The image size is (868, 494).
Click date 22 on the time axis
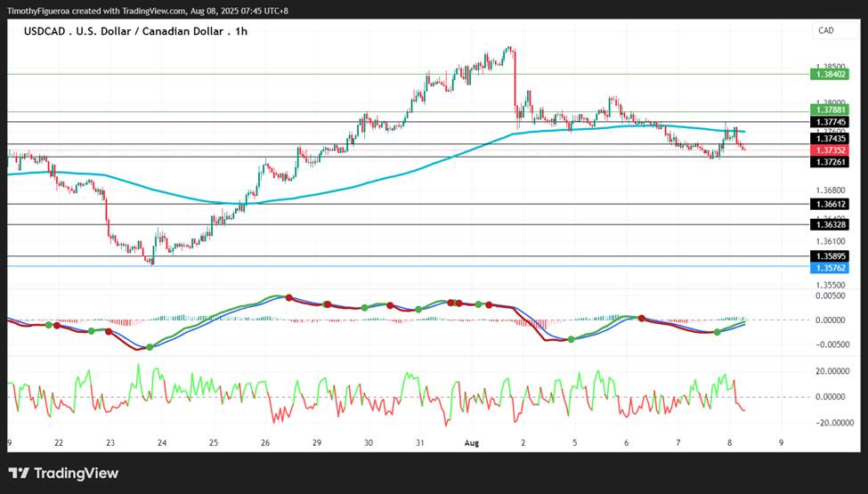click(59, 443)
